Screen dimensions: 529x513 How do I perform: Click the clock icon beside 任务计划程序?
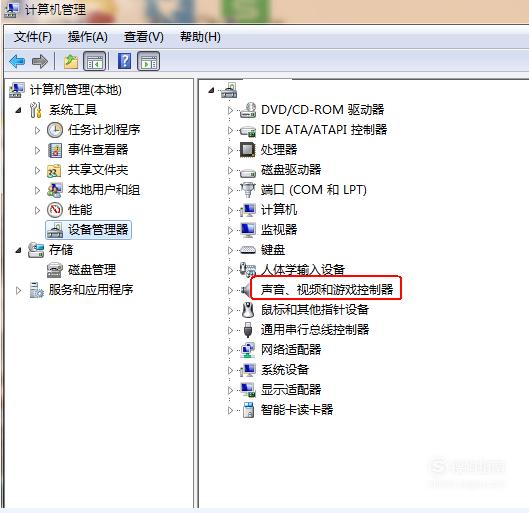55,130
